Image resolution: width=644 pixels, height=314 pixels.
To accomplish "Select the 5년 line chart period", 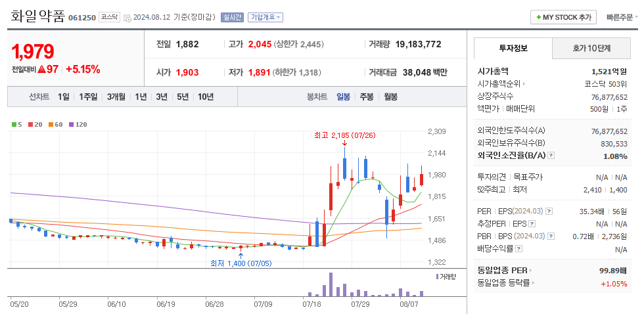I will coord(183,97).
